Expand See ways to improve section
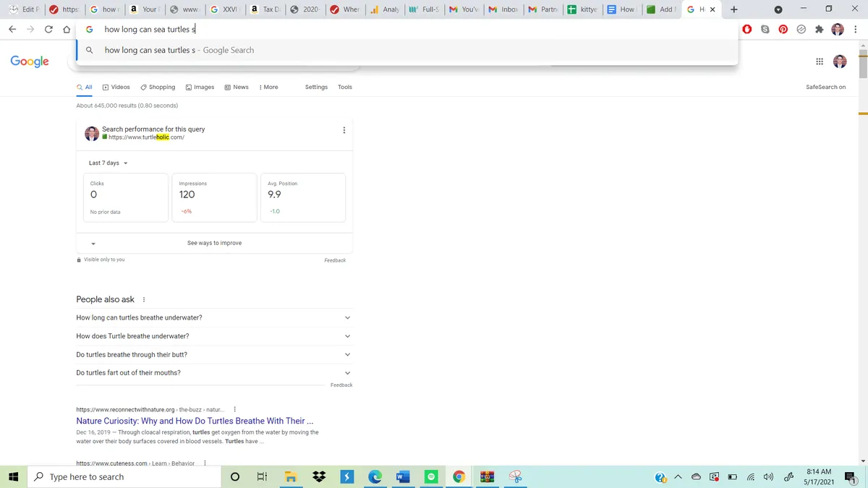The image size is (868, 488). (x=214, y=243)
